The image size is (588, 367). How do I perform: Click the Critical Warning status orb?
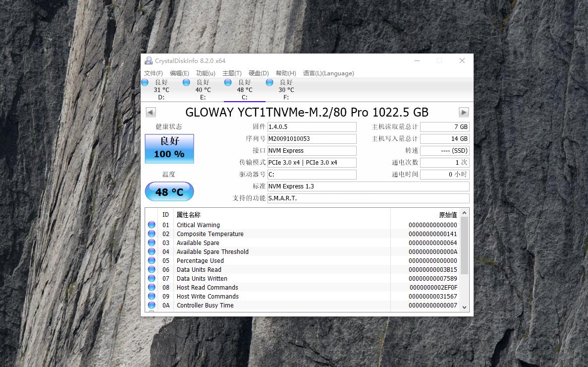coord(152,225)
